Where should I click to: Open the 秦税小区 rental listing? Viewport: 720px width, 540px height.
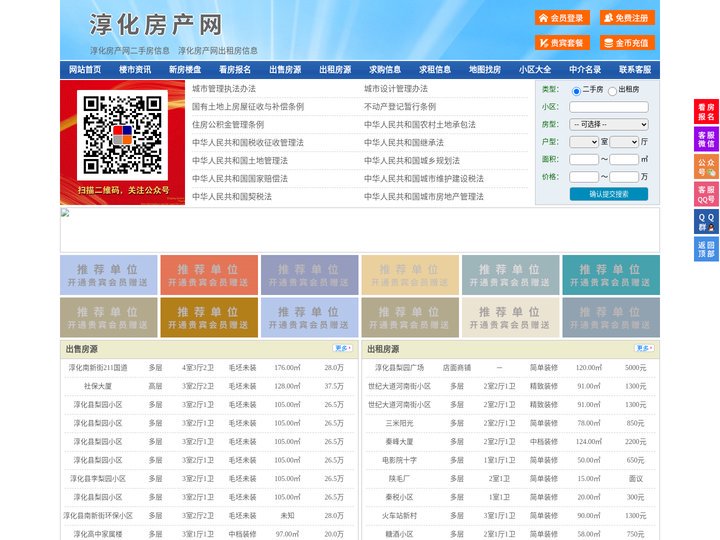coord(399,497)
